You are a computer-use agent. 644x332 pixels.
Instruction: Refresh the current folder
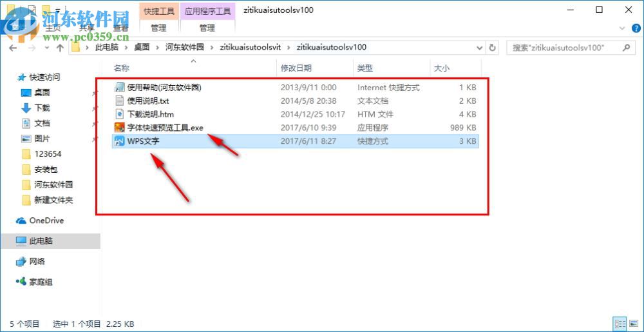point(492,48)
